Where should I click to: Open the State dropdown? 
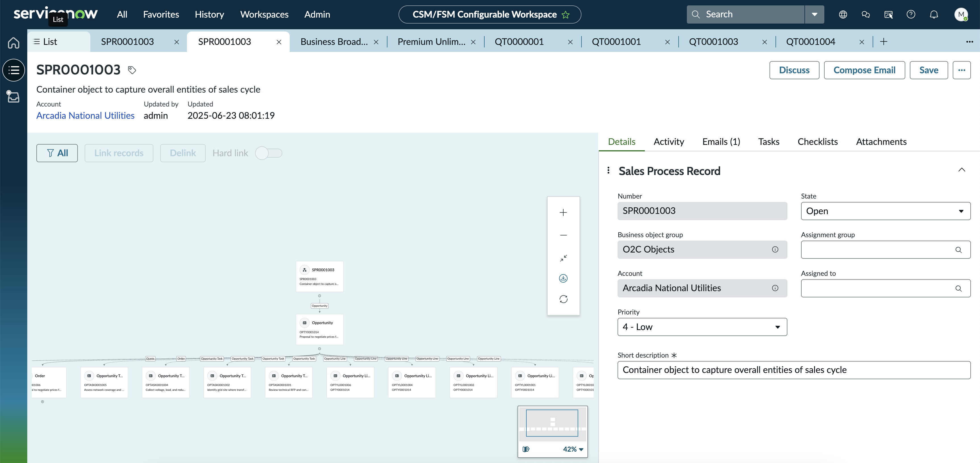(x=885, y=211)
